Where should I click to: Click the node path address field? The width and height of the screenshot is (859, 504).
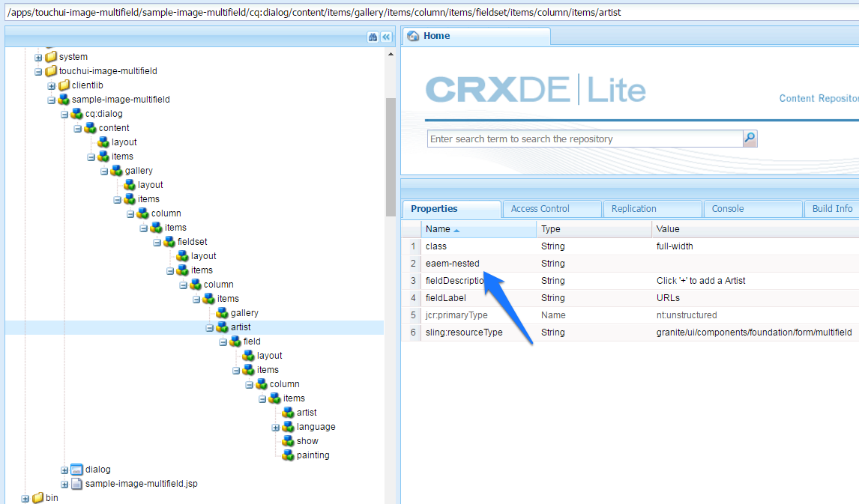[432, 12]
